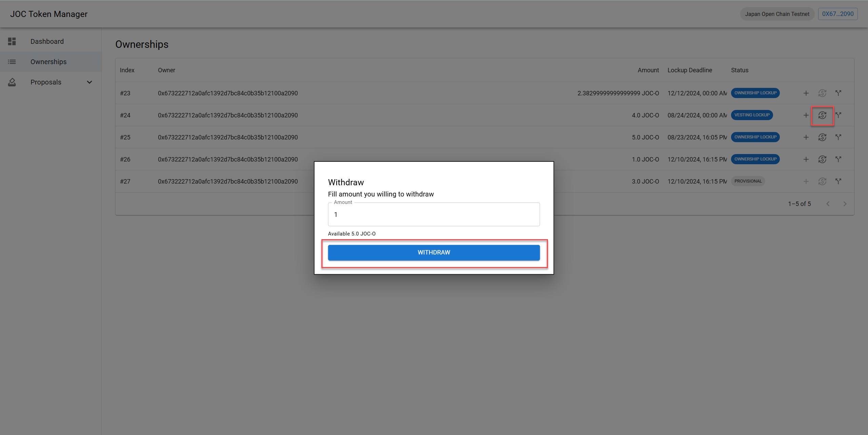Expand the Proposals menu chevron
This screenshot has height=435, width=868.
(x=90, y=82)
